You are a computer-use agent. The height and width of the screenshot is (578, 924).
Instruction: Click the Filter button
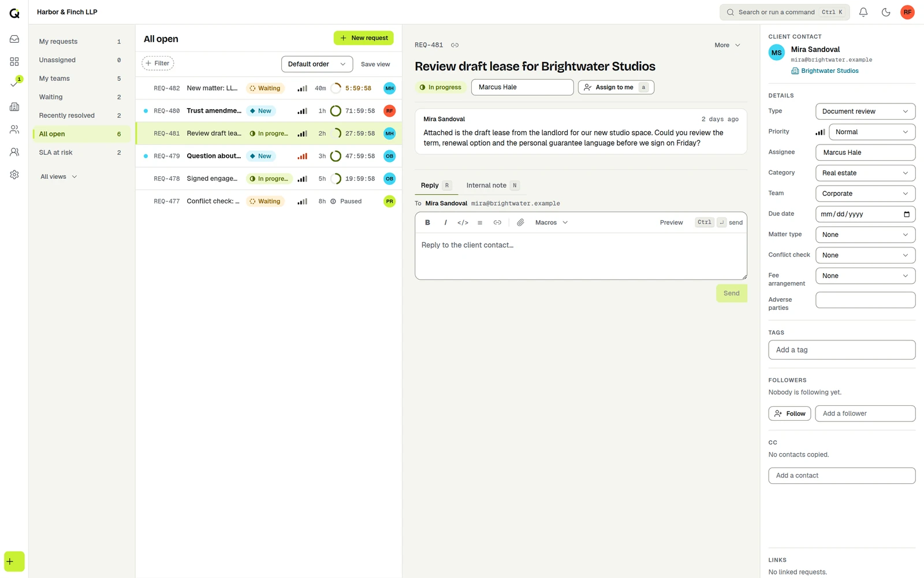[158, 64]
